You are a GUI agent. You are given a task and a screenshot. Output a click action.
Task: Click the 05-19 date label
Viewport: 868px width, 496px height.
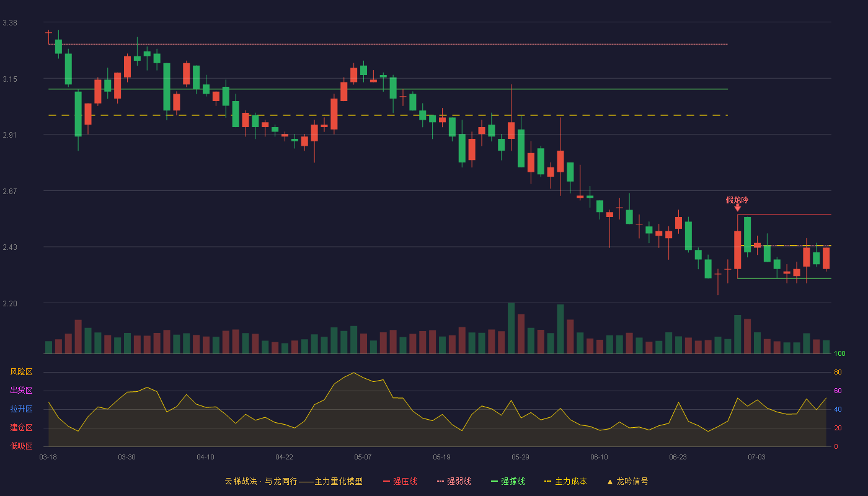(x=441, y=457)
